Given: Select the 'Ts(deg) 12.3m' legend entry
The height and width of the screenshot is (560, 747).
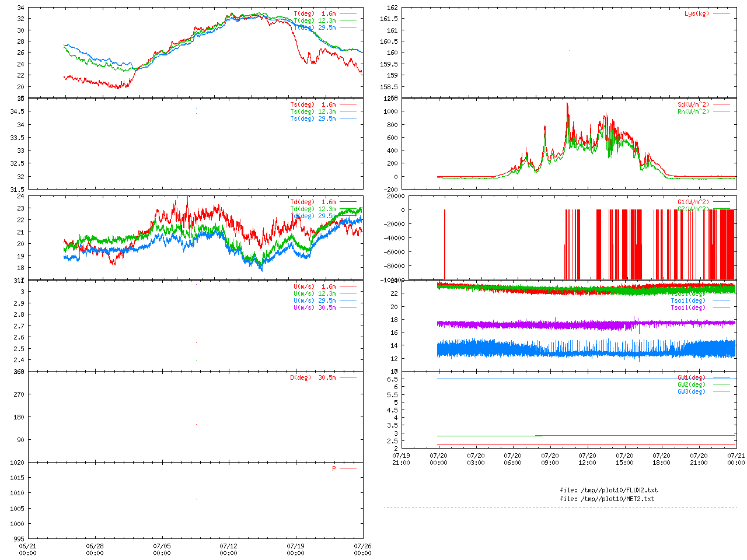Looking at the screenshot, I should 313,111.
